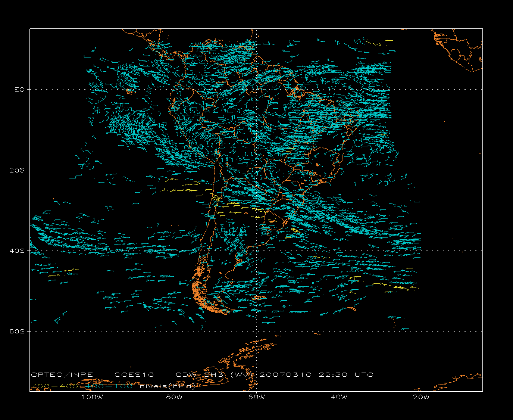This screenshot has width=513, height=420.
Task: Click the 40S latitude label
Action: pos(17,251)
